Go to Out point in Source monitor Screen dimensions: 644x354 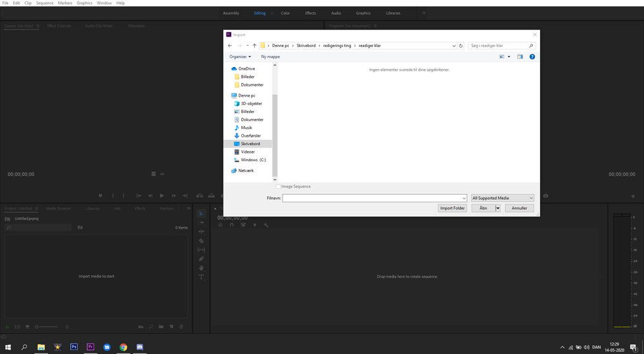[185, 195]
